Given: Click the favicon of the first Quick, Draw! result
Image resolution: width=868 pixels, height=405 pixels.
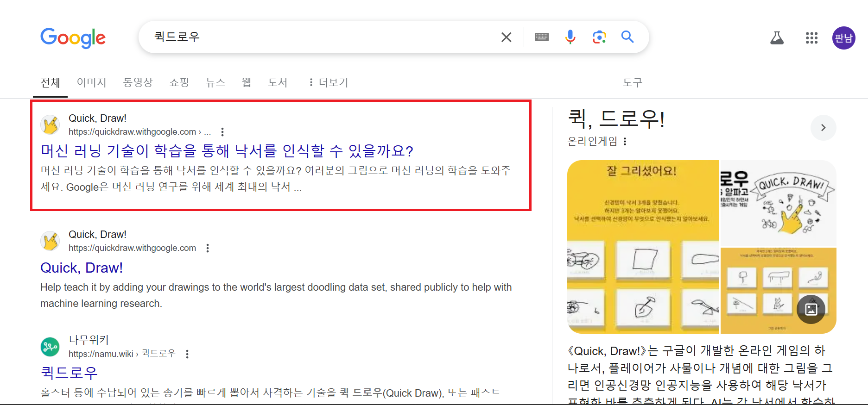Looking at the screenshot, I should coord(50,125).
